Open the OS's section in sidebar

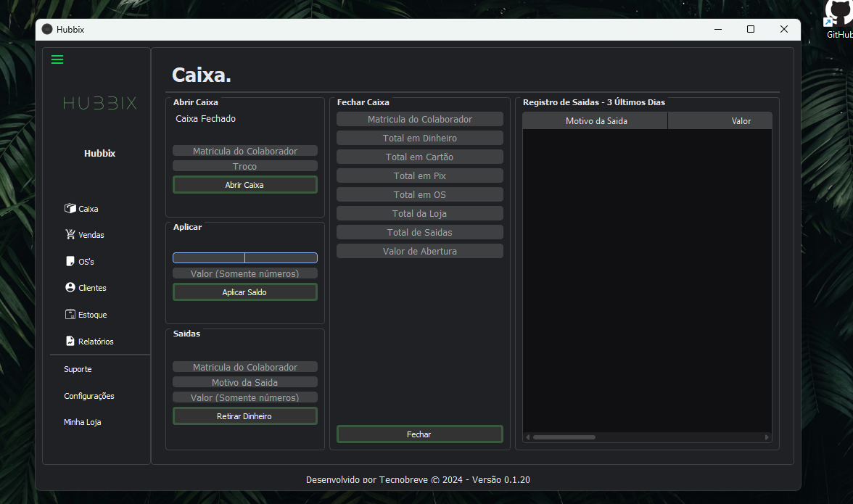(x=80, y=262)
